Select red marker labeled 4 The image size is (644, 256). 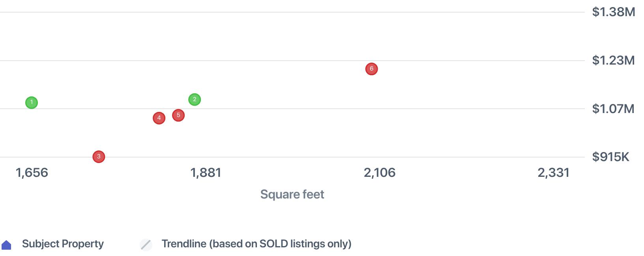159,118
